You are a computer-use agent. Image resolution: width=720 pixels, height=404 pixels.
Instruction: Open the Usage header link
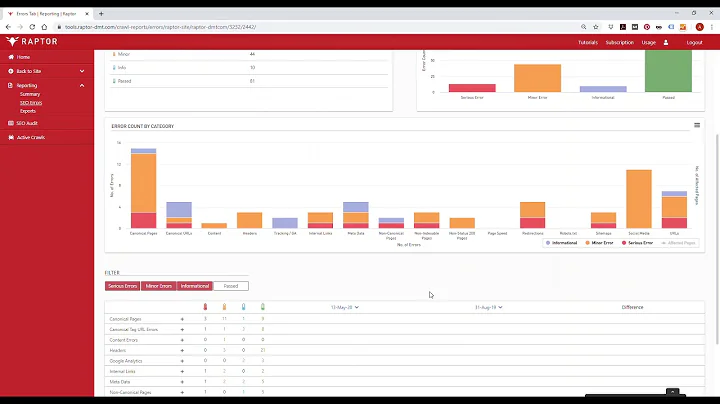click(648, 42)
